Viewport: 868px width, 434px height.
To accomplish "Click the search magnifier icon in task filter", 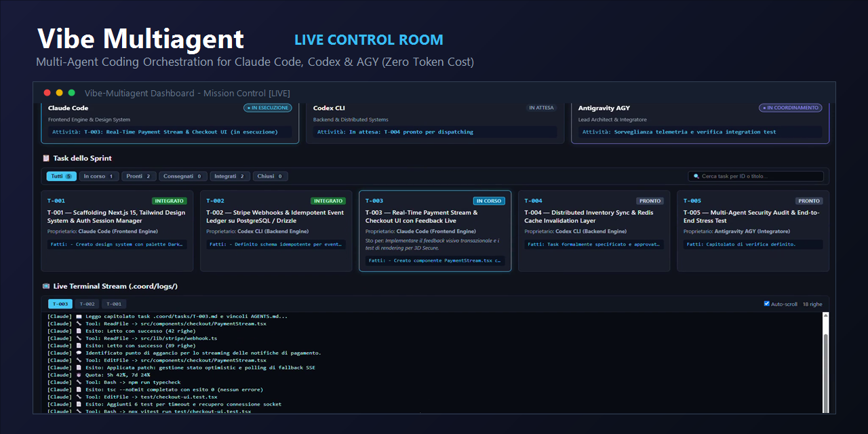I will click(x=696, y=176).
